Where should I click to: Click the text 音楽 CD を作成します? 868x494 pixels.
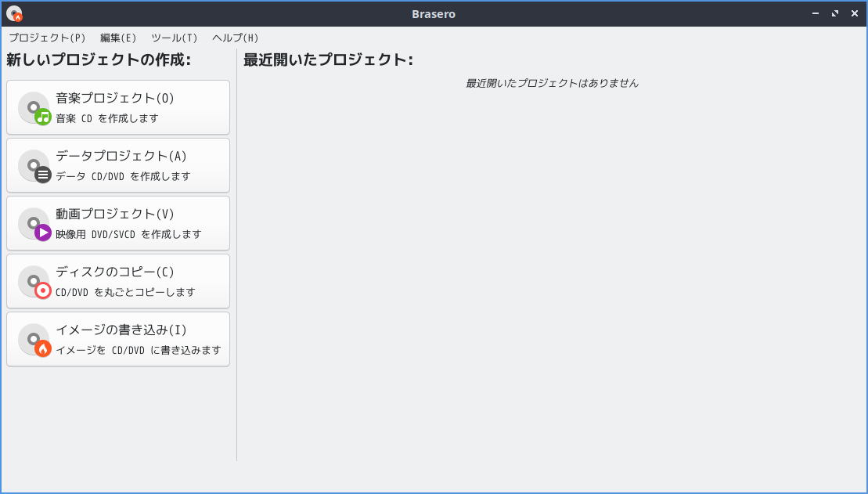[x=107, y=118]
